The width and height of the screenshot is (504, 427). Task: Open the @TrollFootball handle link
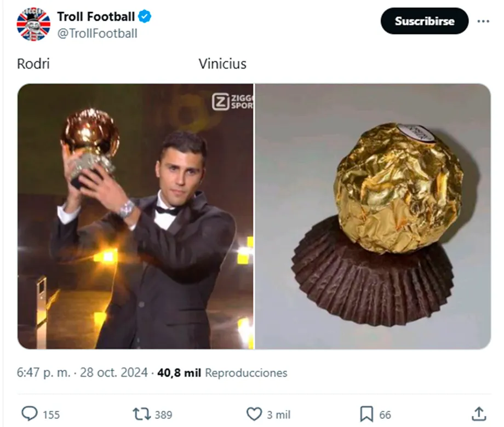[x=97, y=33]
